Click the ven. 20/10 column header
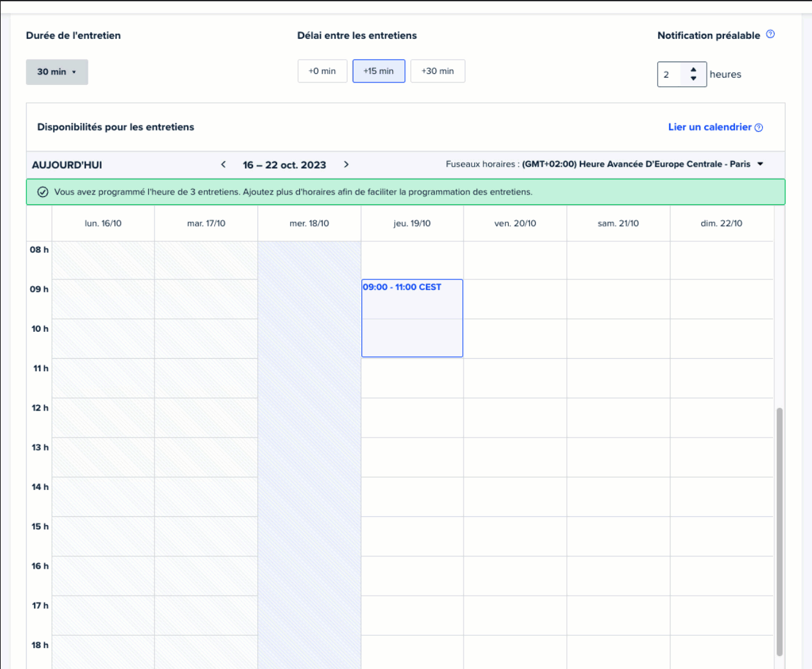 click(x=515, y=223)
